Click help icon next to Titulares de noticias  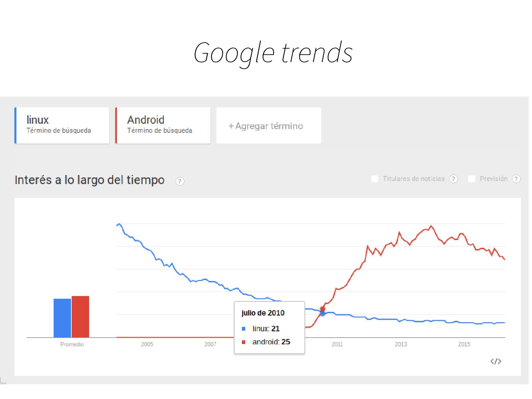point(453,179)
